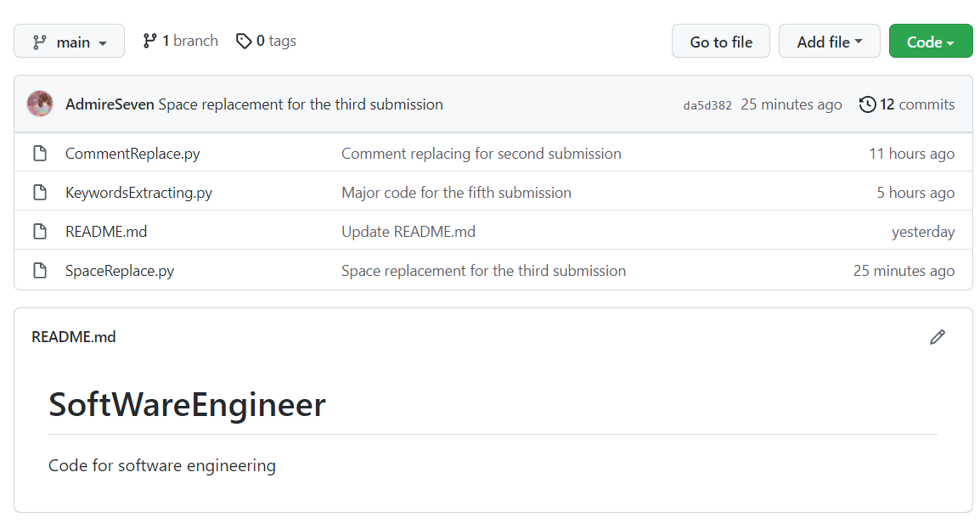Click file icon beside README.md row
Image resolution: width=980 pixels, height=523 pixels.
(39, 232)
